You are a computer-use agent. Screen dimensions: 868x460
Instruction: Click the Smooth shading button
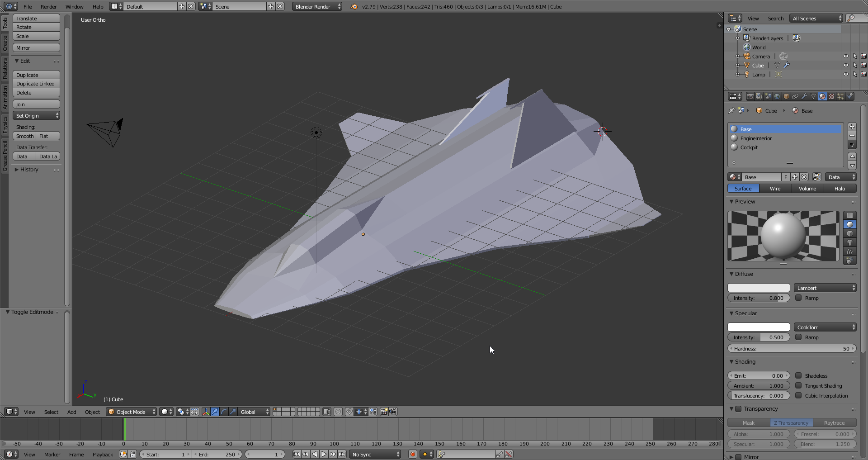click(x=24, y=136)
